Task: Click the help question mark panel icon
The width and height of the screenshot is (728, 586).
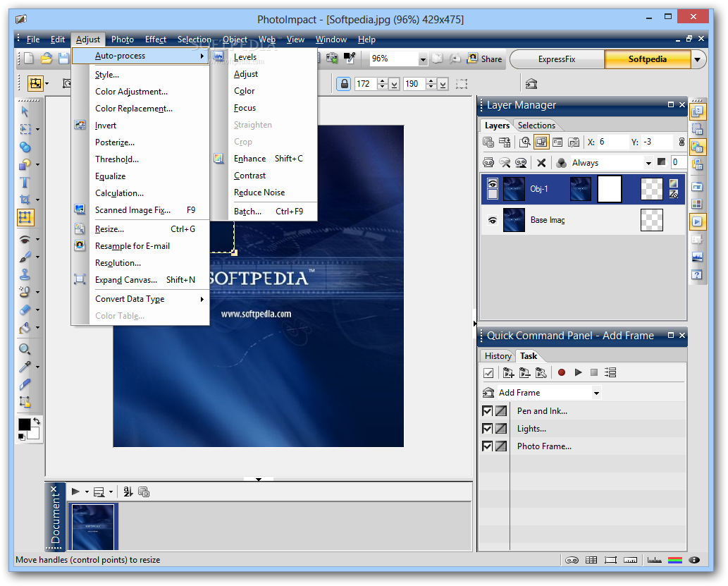Action: pos(697,274)
